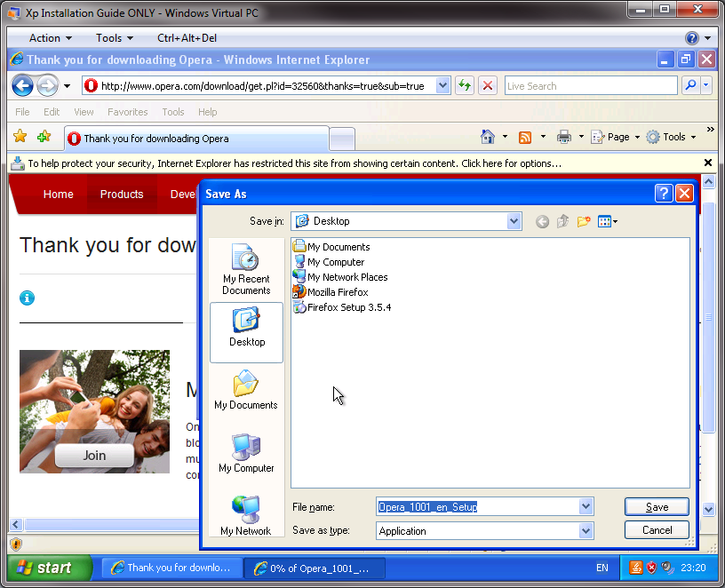Viewport: 725px width, 588px height.
Task: Select Desktop in places bar
Action: [246, 332]
